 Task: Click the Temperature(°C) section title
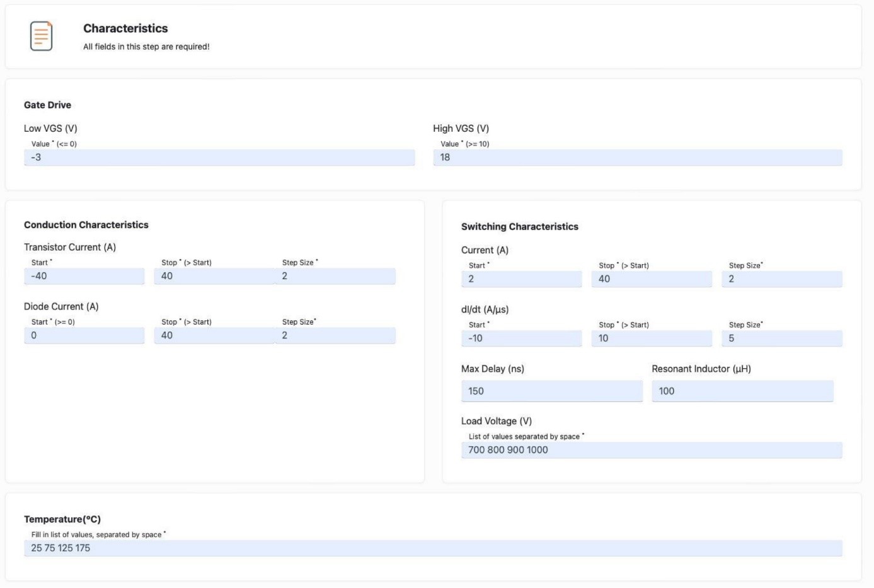[62, 519]
